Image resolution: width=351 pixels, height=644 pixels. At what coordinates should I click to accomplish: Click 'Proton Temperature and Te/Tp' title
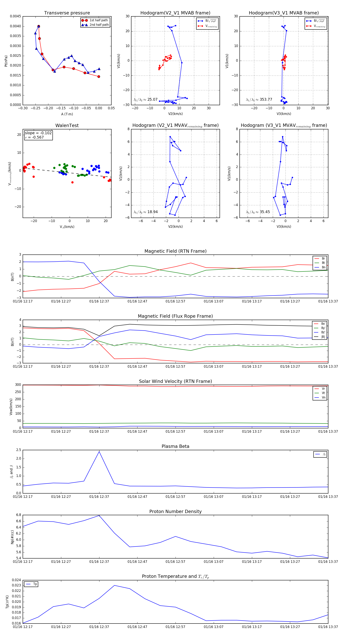(x=175, y=576)
